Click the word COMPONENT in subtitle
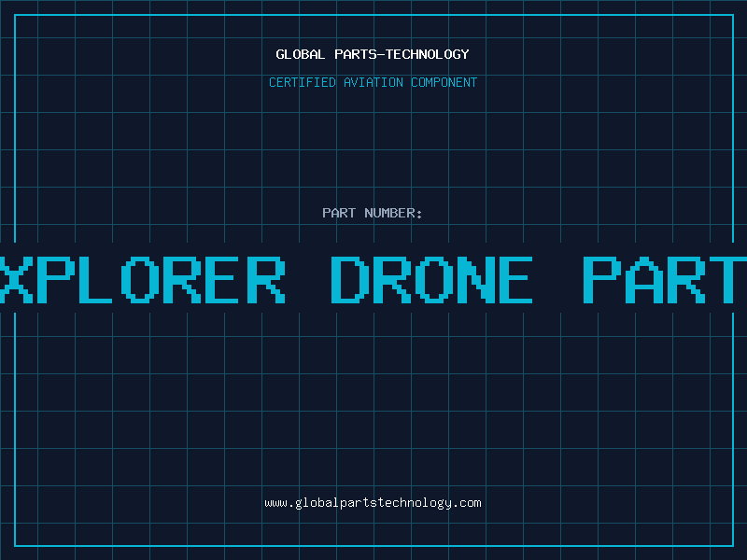This screenshot has height=560, width=747. coord(444,82)
